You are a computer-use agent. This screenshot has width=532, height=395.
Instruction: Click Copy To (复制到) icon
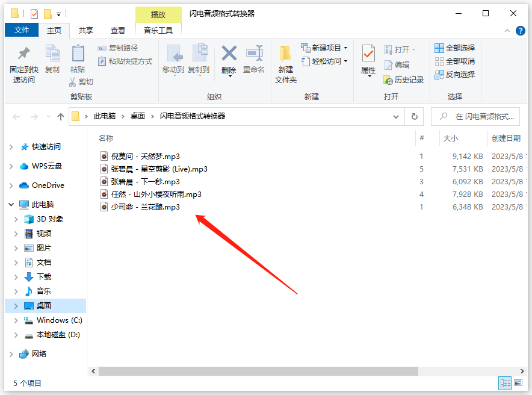200,54
